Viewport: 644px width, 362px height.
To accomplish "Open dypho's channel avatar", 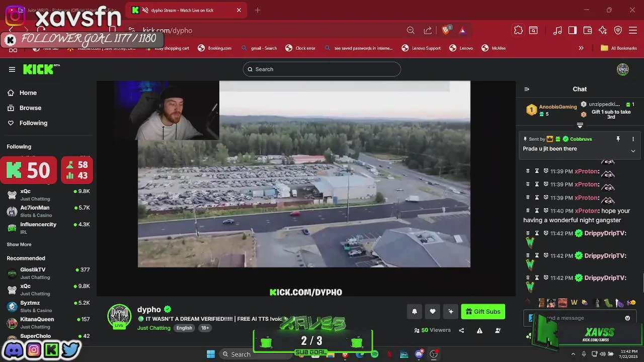I will (x=119, y=316).
